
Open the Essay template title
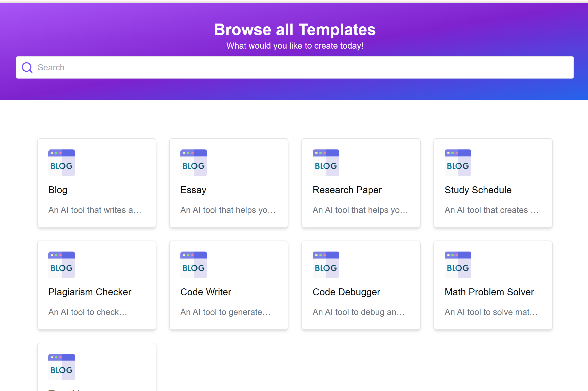coord(193,190)
